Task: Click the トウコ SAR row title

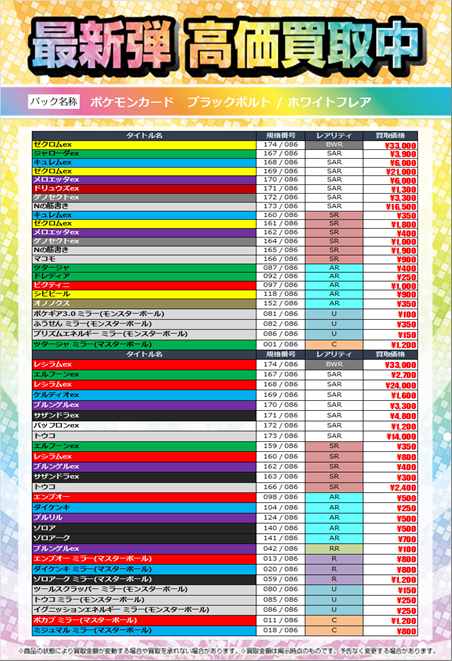Action: tap(144, 436)
